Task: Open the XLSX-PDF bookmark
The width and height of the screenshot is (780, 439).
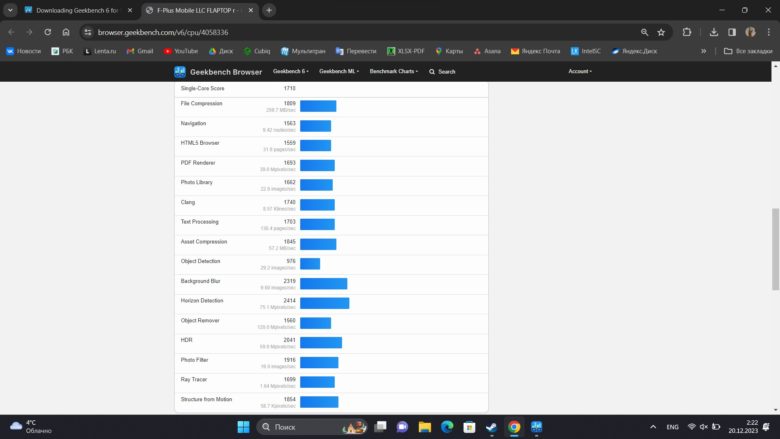Action: [405, 51]
